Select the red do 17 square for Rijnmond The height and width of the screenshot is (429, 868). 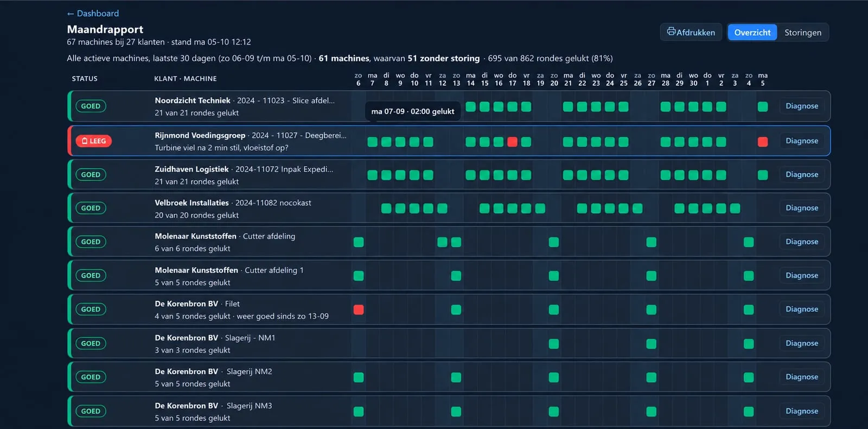(512, 142)
